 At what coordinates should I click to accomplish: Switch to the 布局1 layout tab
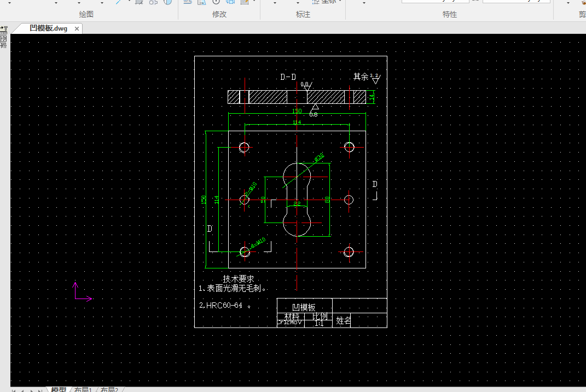point(83,389)
